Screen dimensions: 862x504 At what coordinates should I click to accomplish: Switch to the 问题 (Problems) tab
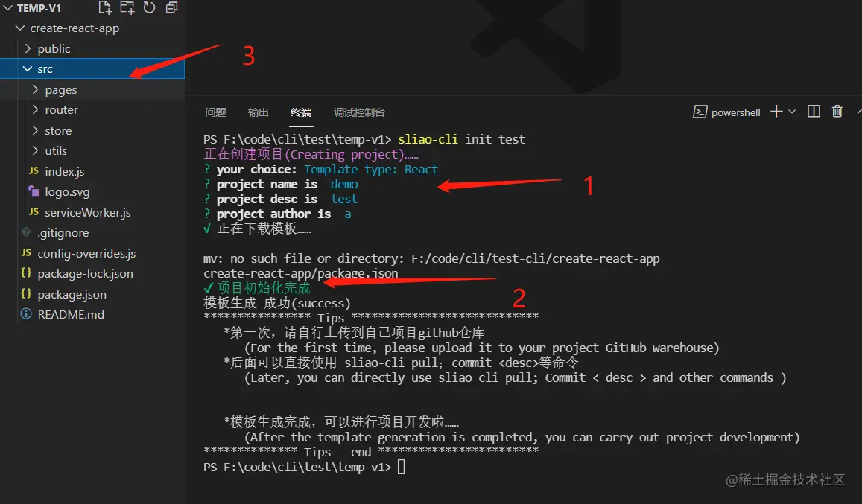(x=215, y=112)
